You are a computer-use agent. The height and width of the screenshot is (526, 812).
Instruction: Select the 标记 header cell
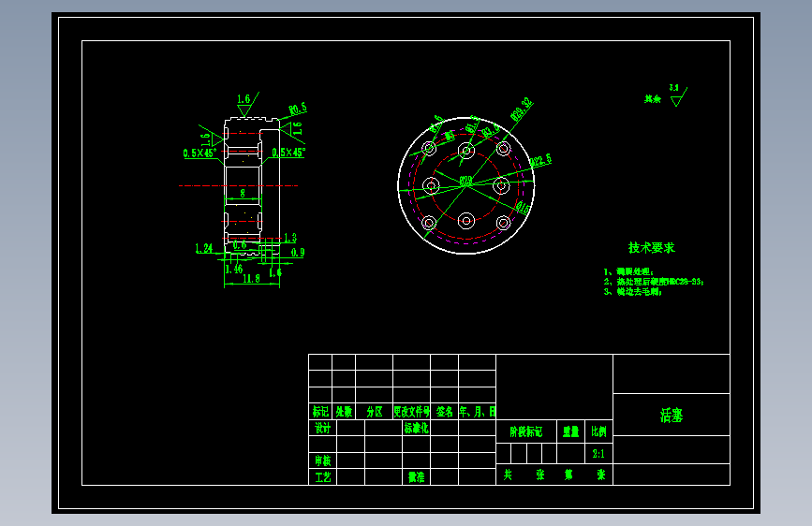click(320, 412)
